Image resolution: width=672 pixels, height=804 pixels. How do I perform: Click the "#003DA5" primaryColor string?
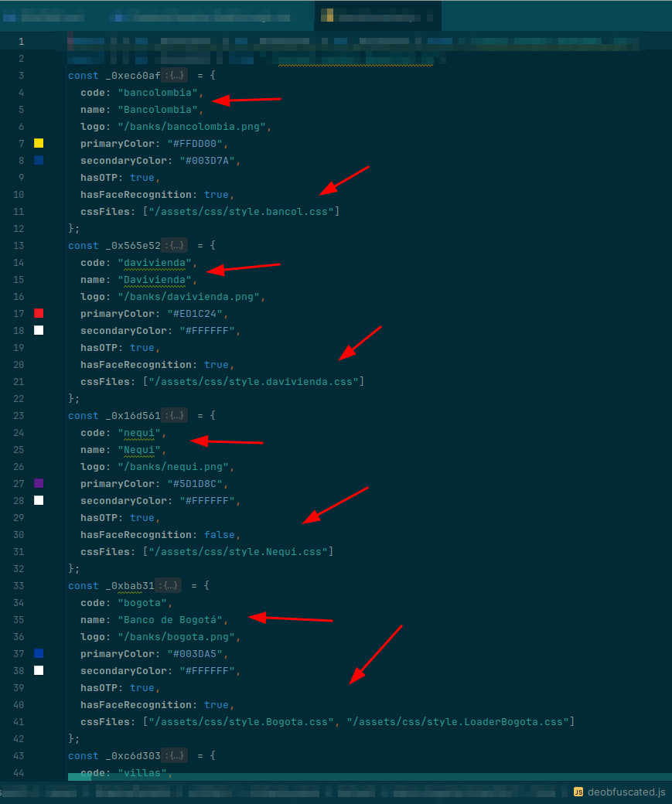pos(195,654)
